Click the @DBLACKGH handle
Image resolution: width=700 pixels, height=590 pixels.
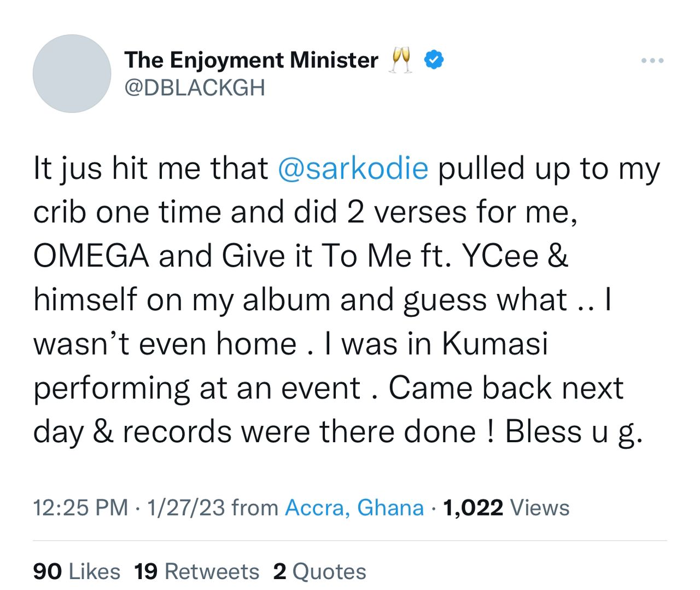[x=195, y=88]
